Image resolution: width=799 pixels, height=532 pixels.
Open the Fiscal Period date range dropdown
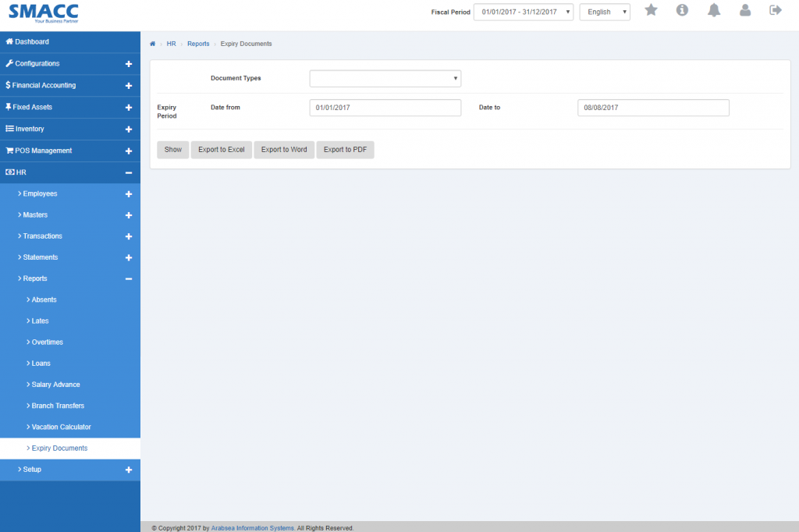523,12
